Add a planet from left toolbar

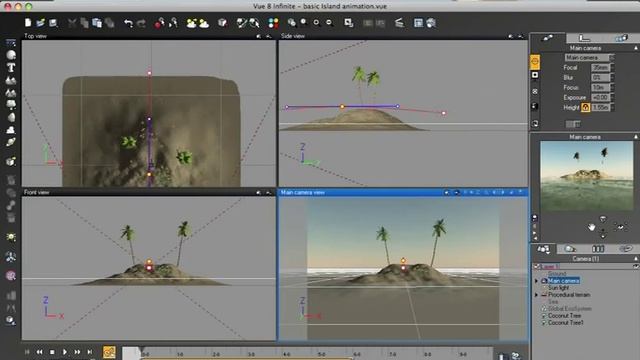[x=11, y=142]
